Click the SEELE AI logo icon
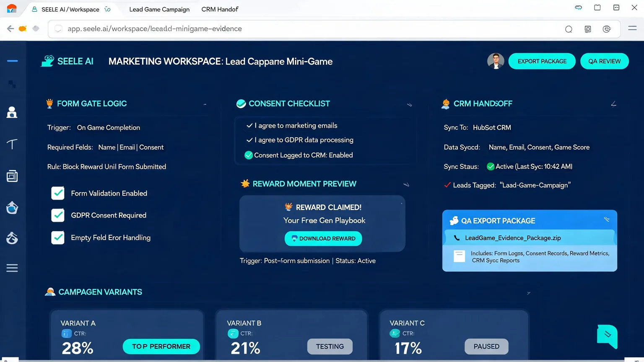This screenshot has width=644, height=362. pyautogui.click(x=47, y=61)
